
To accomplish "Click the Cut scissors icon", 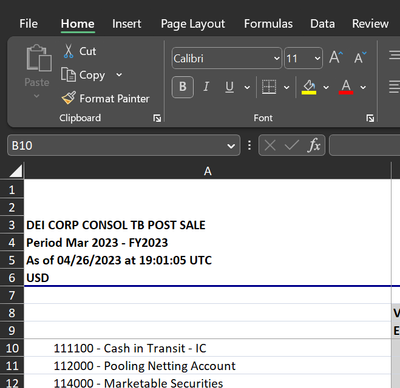I will 68,51.
